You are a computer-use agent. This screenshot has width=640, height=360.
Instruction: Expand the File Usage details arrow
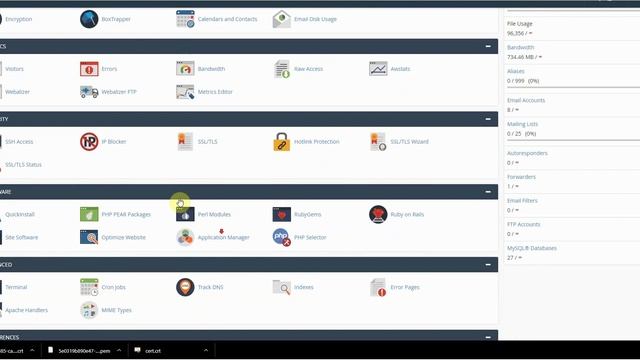[x=531, y=33]
